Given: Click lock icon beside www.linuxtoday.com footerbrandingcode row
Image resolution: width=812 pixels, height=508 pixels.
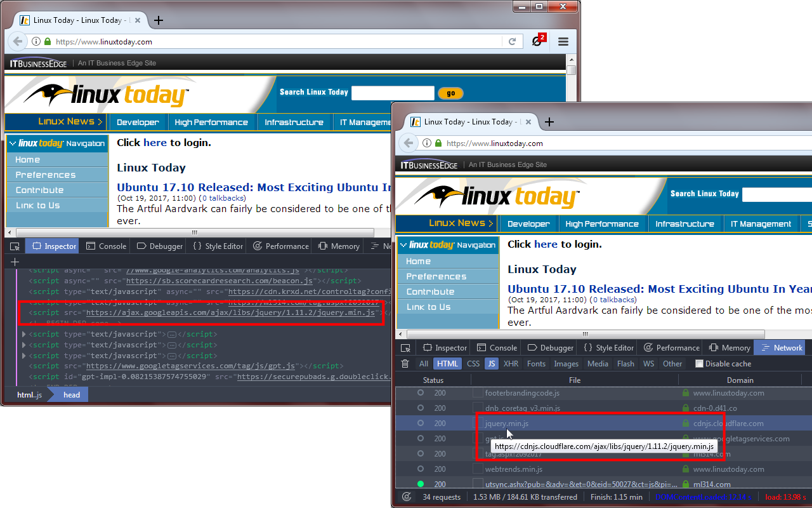Looking at the screenshot, I should (685, 393).
